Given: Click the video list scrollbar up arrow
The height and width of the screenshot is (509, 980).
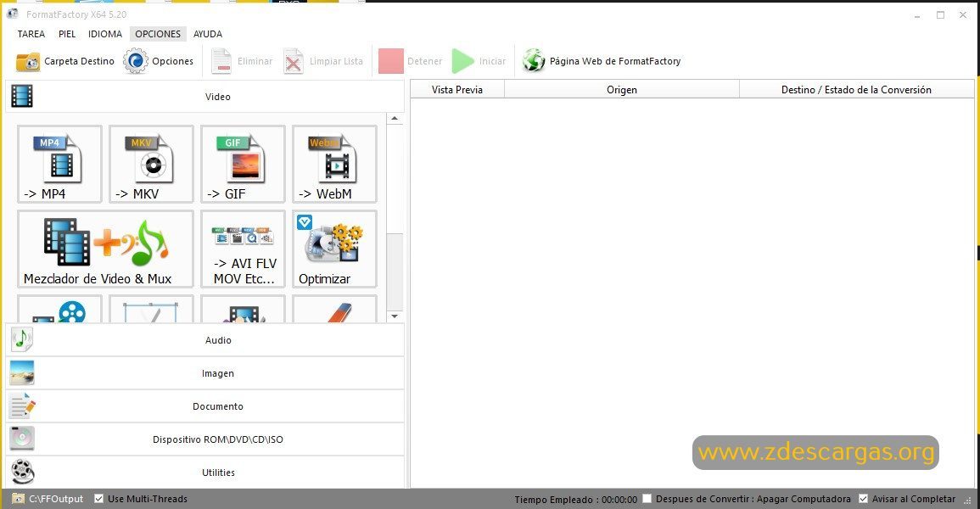Looking at the screenshot, I should click(395, 119).
